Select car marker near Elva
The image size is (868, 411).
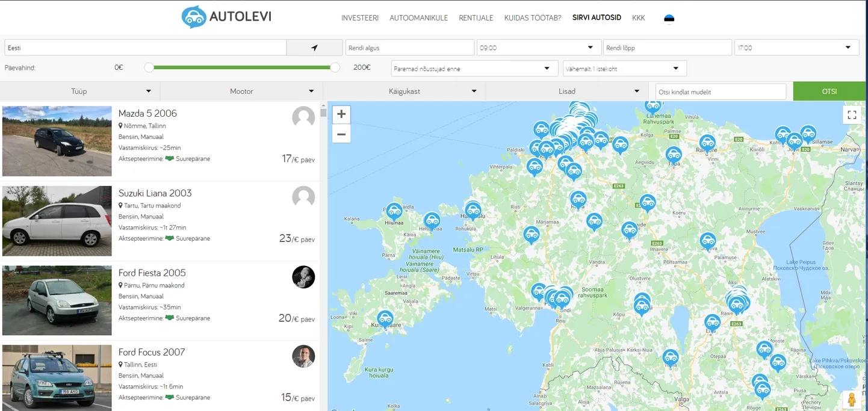tap(713, 323)
